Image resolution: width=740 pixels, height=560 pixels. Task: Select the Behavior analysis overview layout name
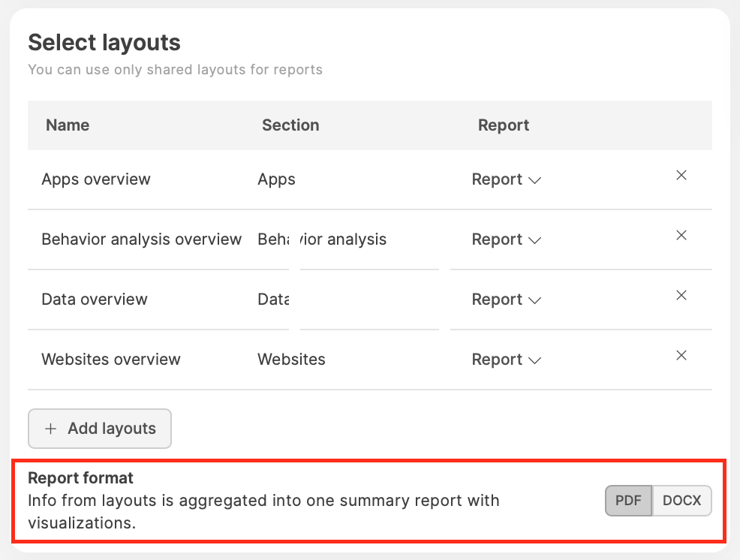(141, 239)
